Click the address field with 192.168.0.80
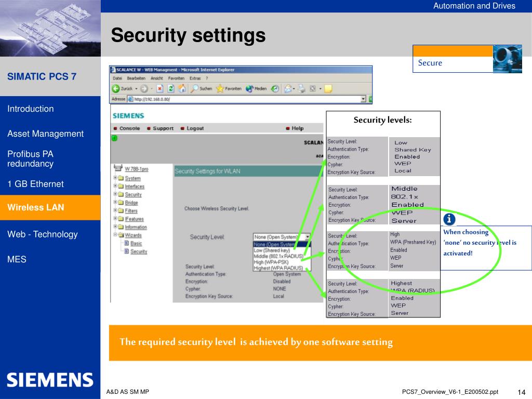This screenshot has height=399, width=532. click(x=247, y=99)
